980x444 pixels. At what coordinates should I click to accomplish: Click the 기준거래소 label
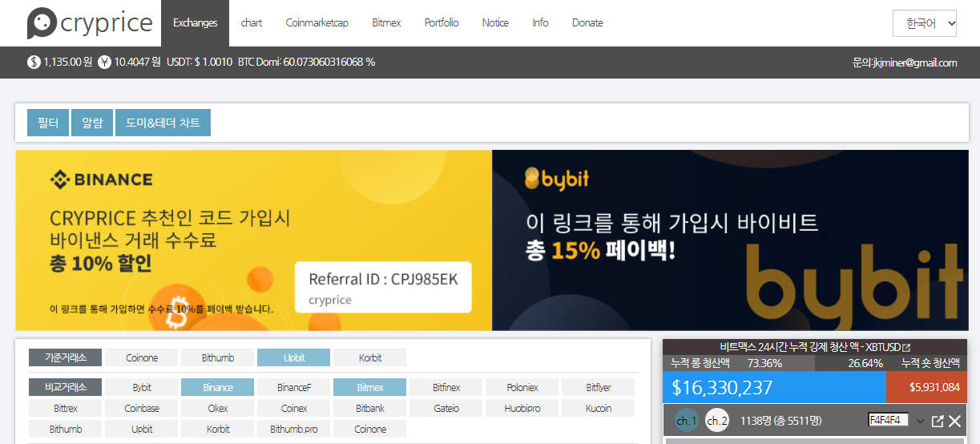pos(66,357)
